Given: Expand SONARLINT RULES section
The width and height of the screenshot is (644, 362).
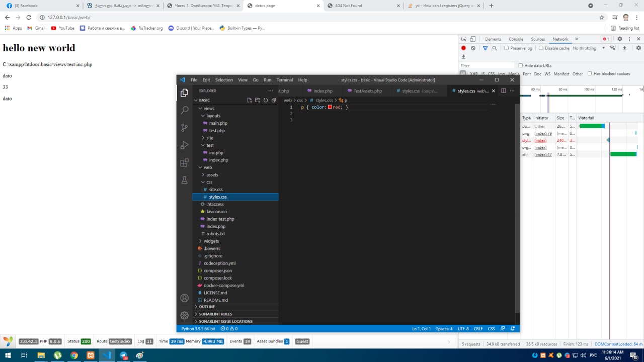Looking at the screenshot, I should pyautogui.click(x=235, y=314).
